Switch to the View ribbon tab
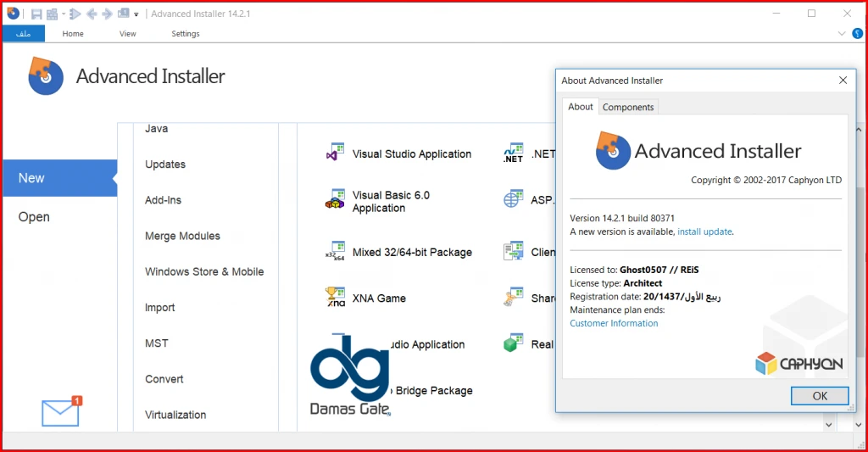868x452 pixels. pos(127,33)
